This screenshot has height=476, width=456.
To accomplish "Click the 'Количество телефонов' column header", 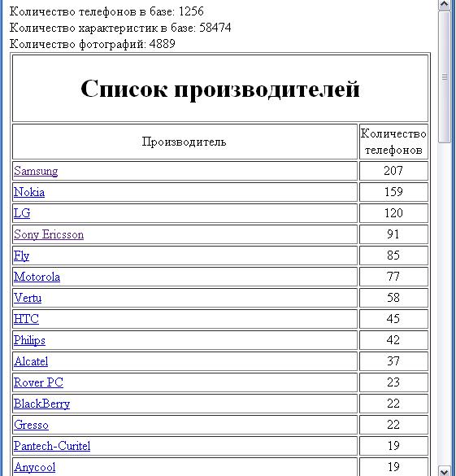I will [x=393, y=142].
